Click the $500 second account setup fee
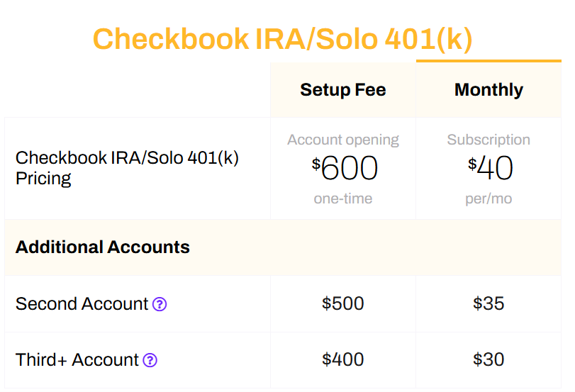The width and height of the screenshot is (575, 392). coord(343,303)
